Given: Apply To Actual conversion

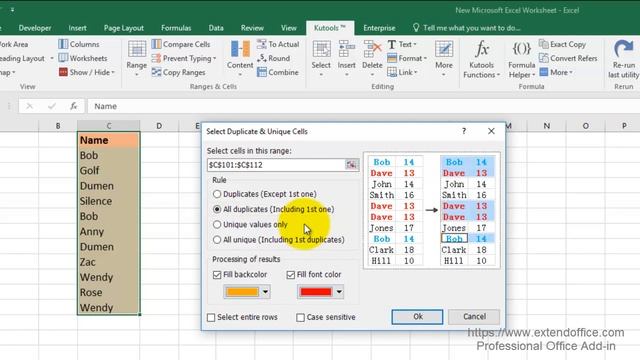Looking at the screenshot, I should (278, 44).
